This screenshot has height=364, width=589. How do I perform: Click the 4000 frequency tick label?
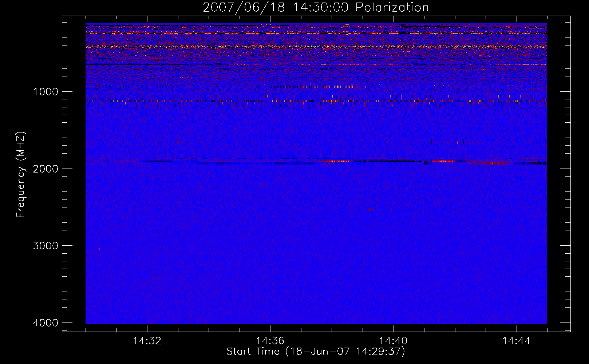pyautogui.click(x=46, y=323)
